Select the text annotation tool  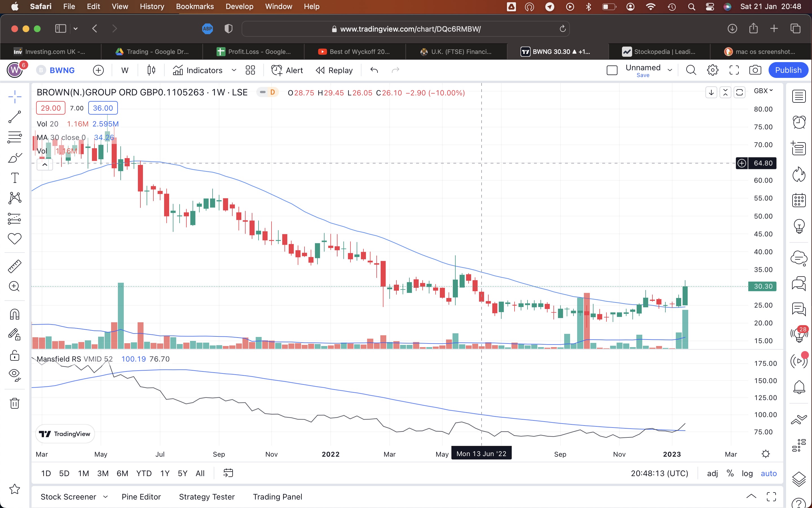click(15, 178)
